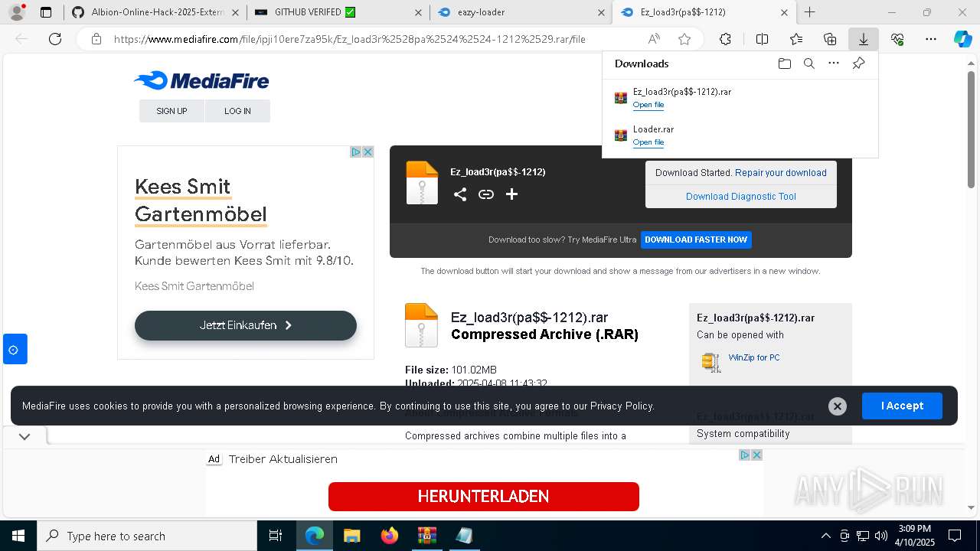
Task: Open volume control in system tray
Action: point(881,536)
